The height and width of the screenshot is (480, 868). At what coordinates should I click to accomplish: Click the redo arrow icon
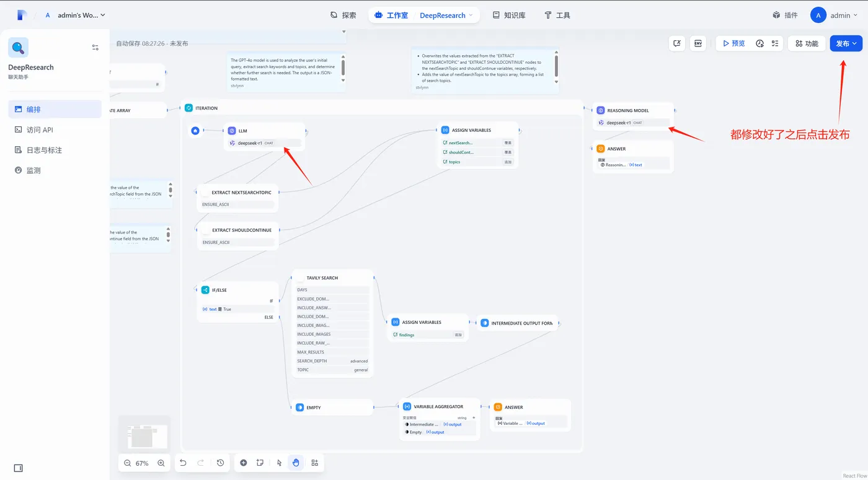click(x=200, y=463)
